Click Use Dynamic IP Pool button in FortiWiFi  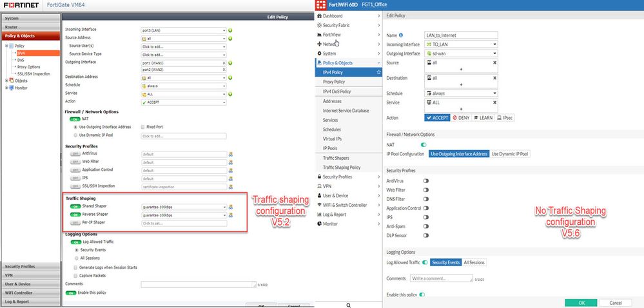point(510,154)
